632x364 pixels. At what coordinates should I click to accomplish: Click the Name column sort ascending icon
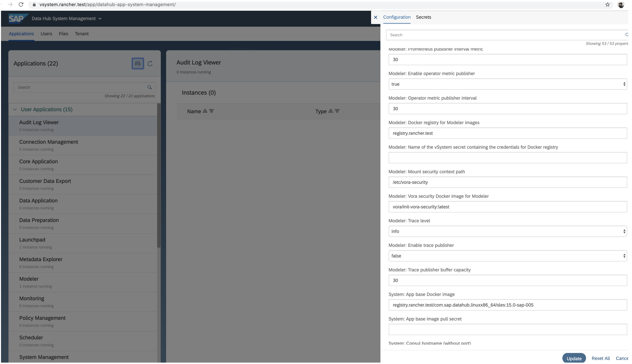pyautogui.click(x=205, y=111)
